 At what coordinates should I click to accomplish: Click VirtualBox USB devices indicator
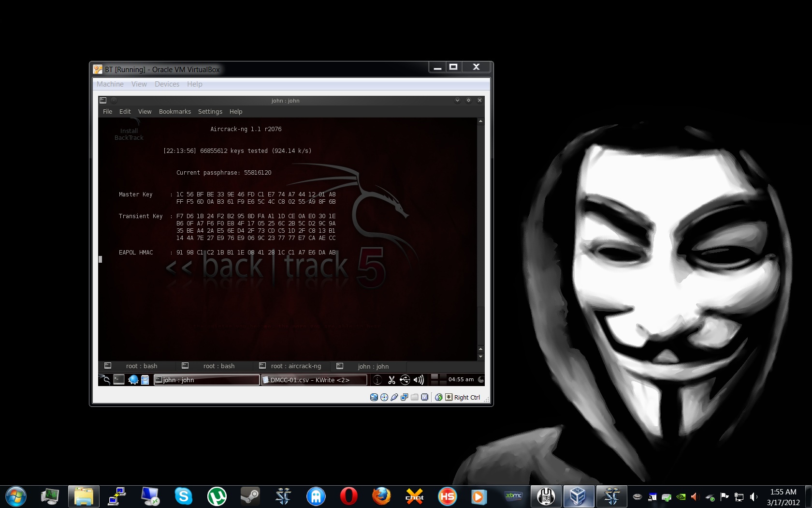pos(394,397)
